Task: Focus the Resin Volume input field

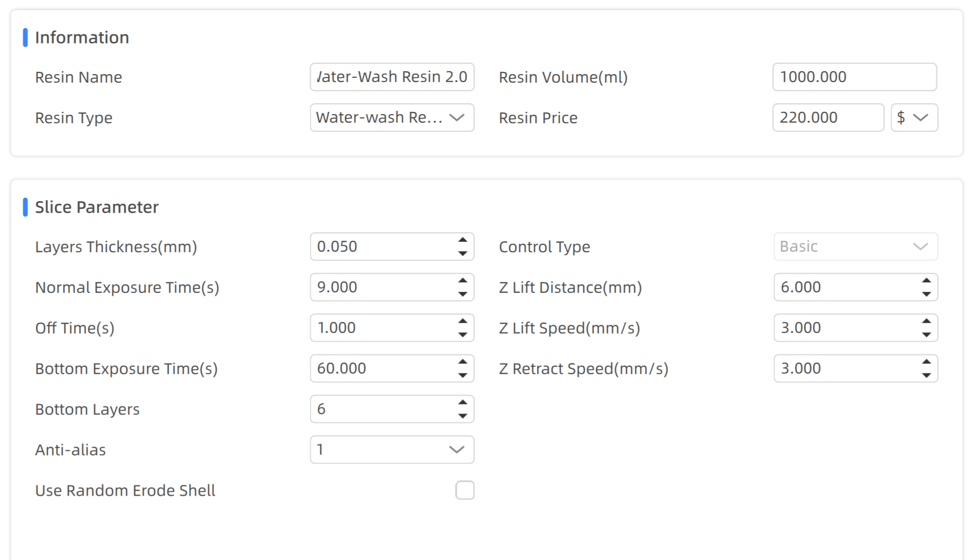Action: (854, 77)
